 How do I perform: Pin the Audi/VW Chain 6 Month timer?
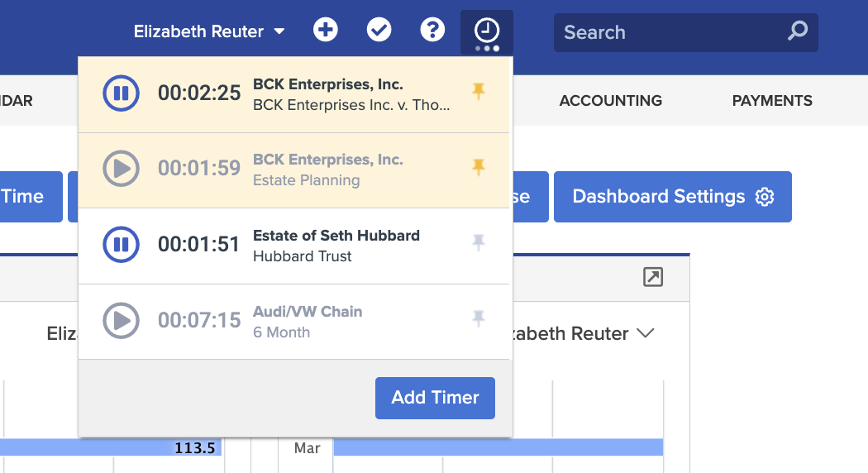tap(479, 318)
